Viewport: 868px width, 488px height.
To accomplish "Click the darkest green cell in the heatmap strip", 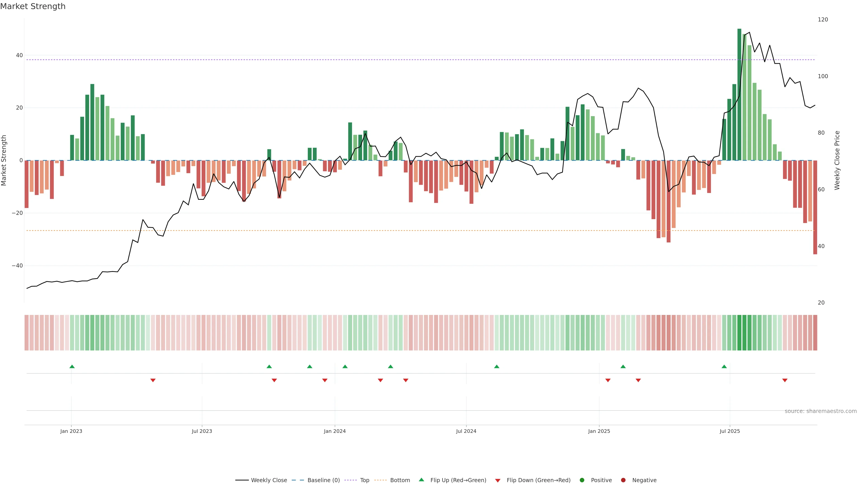I will (739, 333).
